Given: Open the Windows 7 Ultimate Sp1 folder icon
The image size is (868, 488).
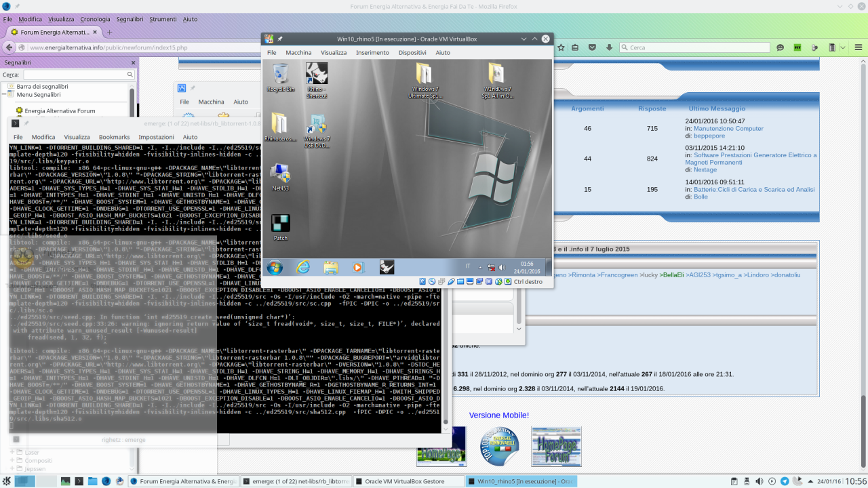Looking at the screenshot, I should (x=425, y=81).
